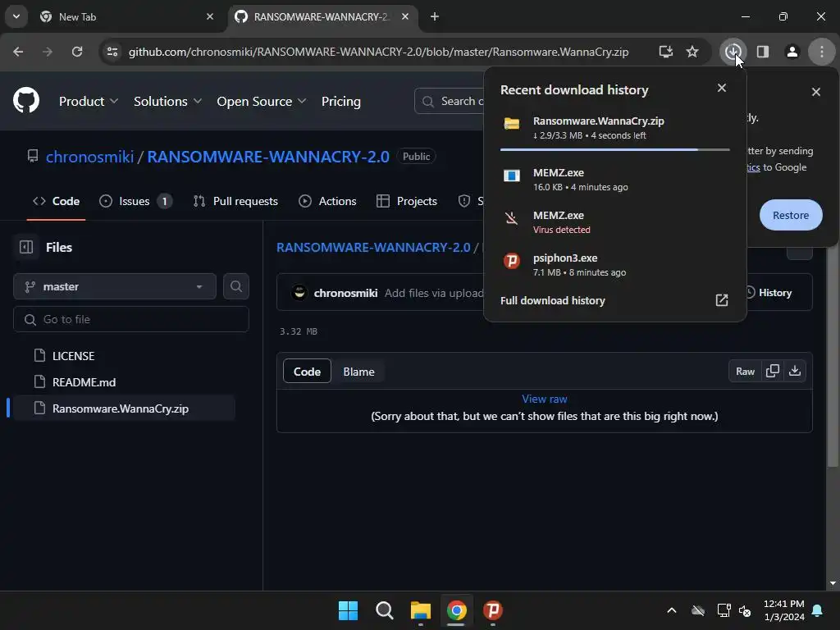840x630 pixels.
Task: Open the master branch dropdown
Action: tap(115, 286)
